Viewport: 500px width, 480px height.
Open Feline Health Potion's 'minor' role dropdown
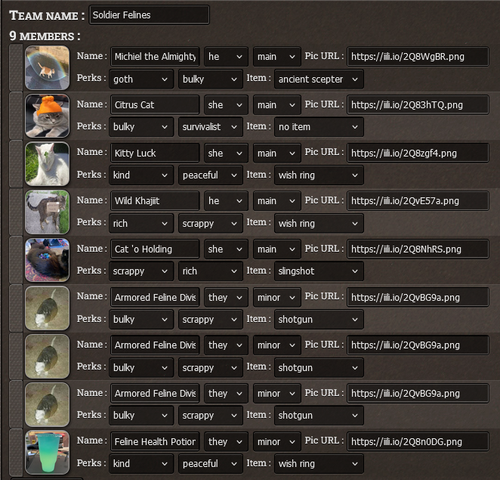tap(277, 442)
